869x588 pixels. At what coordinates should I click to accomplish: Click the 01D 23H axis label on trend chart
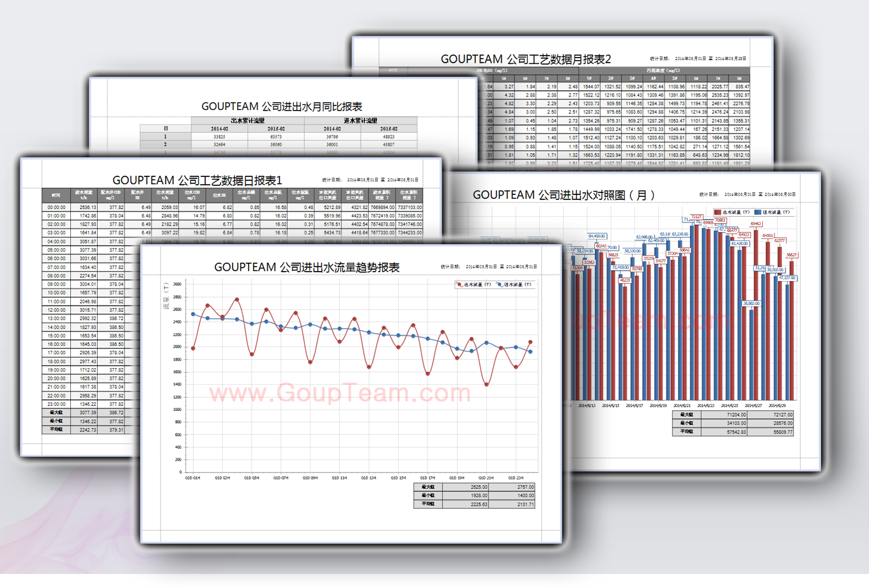[x=516, y=477]
